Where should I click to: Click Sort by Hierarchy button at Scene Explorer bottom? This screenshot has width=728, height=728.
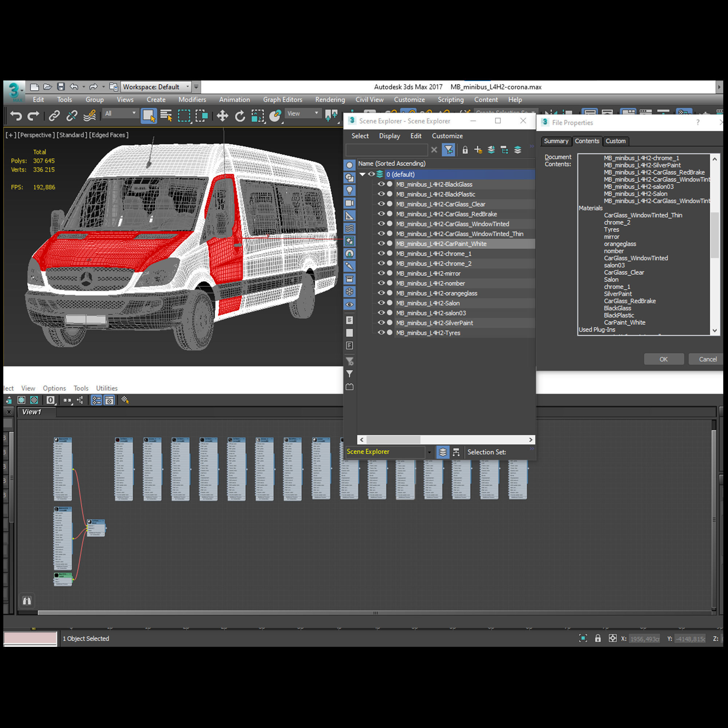pos(456,452)
